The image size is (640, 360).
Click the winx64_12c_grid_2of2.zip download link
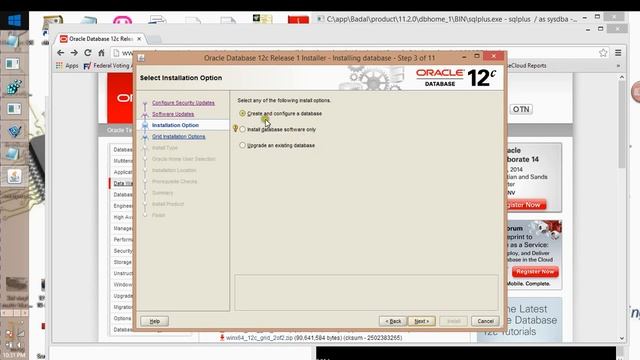point(259,338)
